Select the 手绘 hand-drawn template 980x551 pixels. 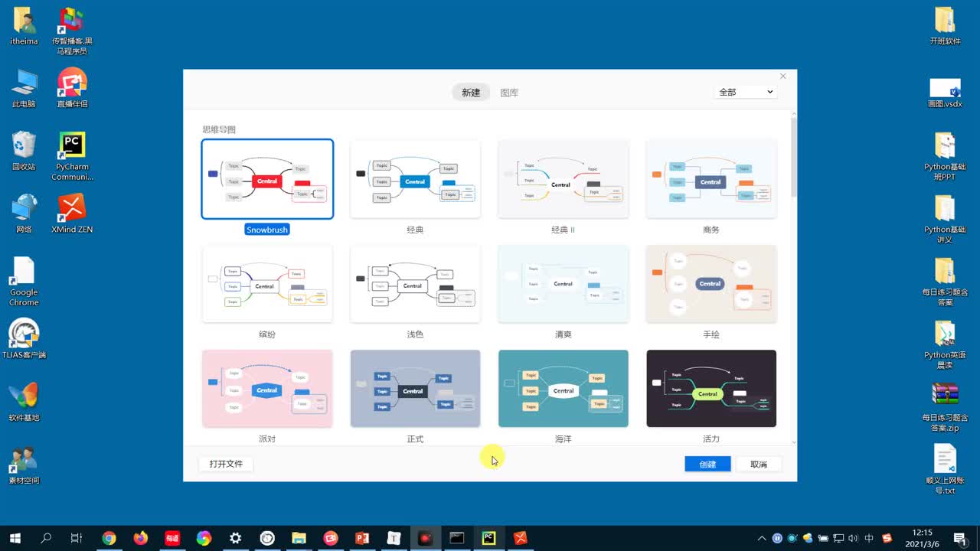(x=711, y=284)
